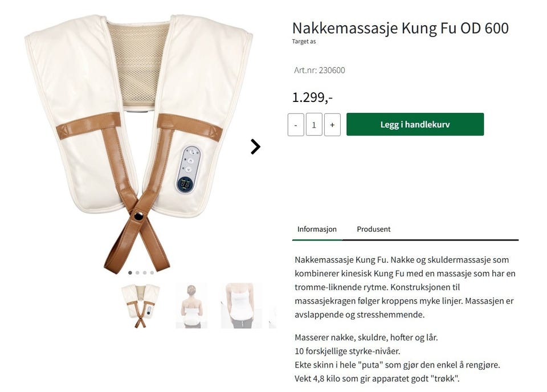Decrease quantity with the minus button

(296, 125)
